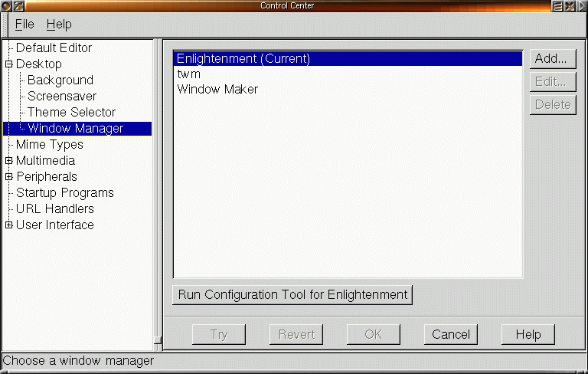Screen dimensions: 588x374
Task: Click the OK button
Action: (374, 334)
